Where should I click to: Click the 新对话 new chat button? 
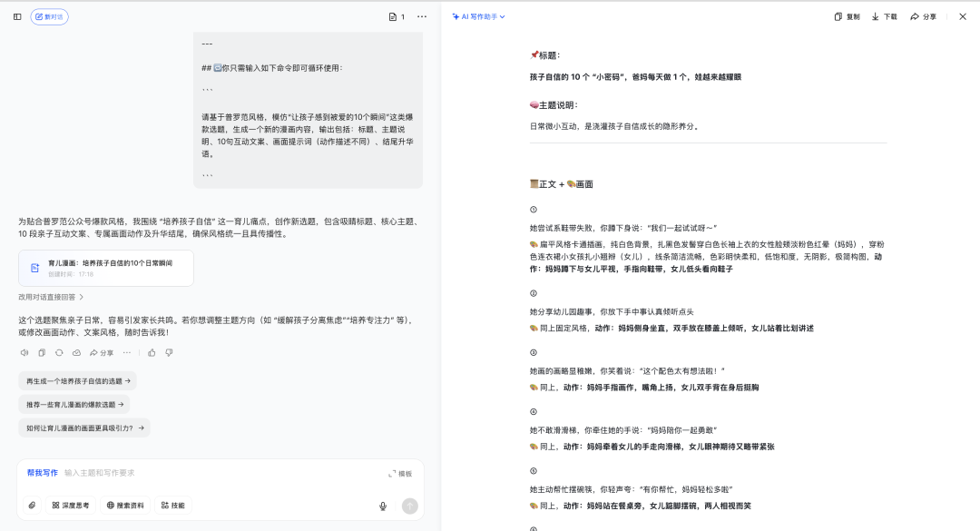(x=49, y=16)
